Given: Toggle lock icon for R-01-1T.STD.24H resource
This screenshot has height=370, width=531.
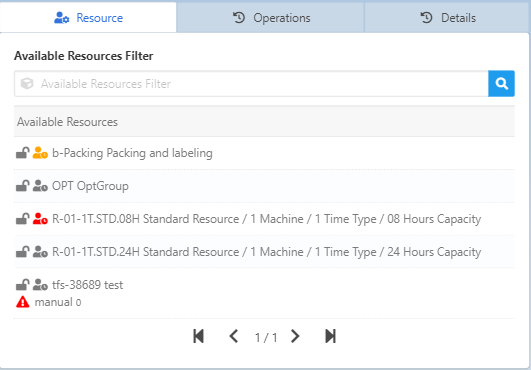Looking at the screenshot, I should [22, 252].
